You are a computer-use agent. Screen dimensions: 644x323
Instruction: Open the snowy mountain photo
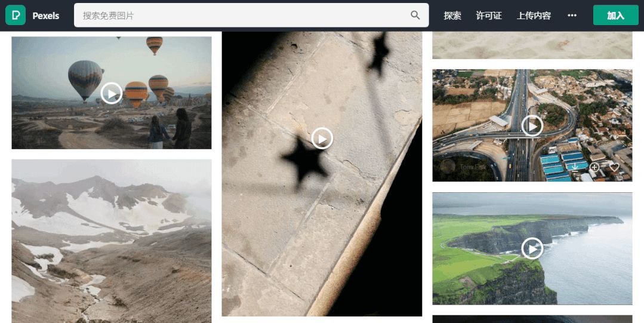click(x=112, y=241)
